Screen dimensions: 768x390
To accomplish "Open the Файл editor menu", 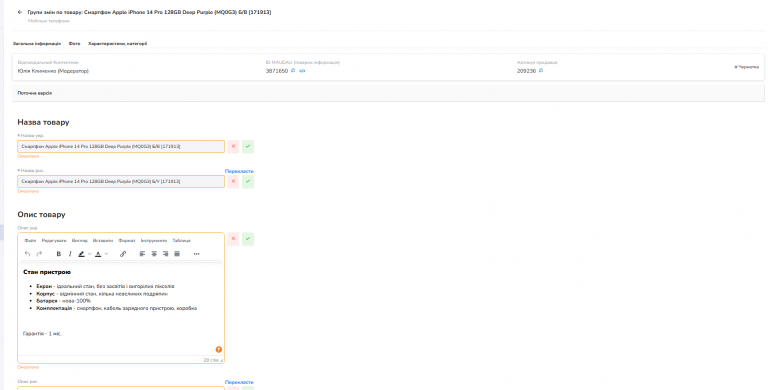I will [30, 241].
